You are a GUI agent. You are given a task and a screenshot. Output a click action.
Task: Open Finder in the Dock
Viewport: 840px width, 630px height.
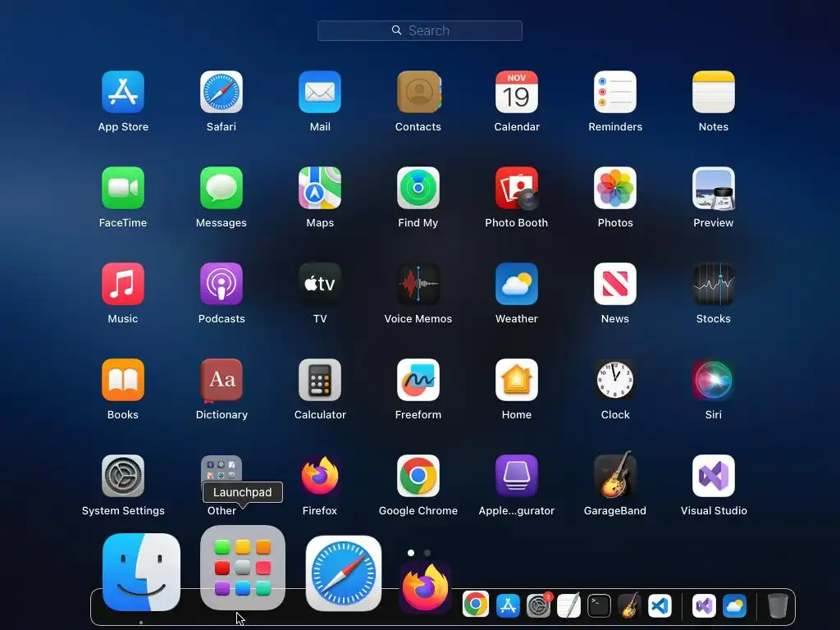click(x=141, y=572)
